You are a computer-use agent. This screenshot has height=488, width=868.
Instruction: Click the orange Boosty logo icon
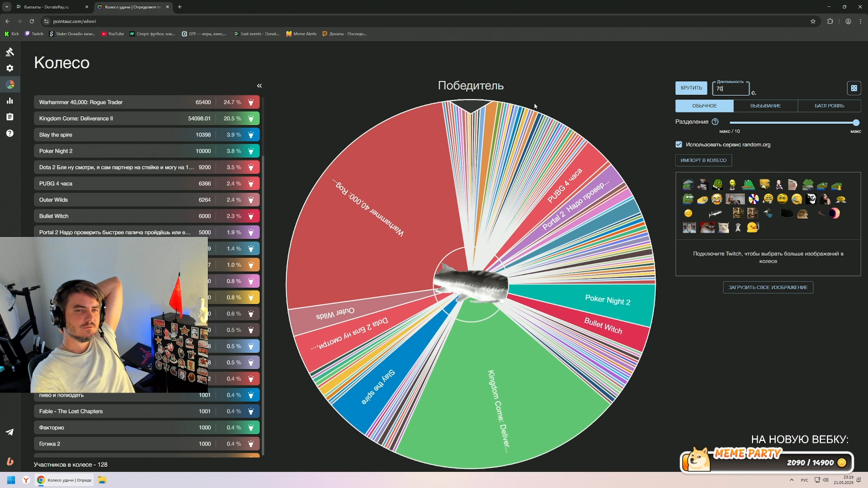10,461
